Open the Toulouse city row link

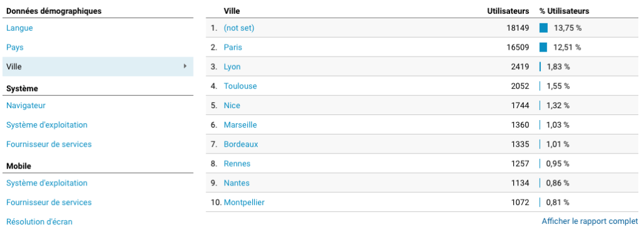[x=240, y=86]
